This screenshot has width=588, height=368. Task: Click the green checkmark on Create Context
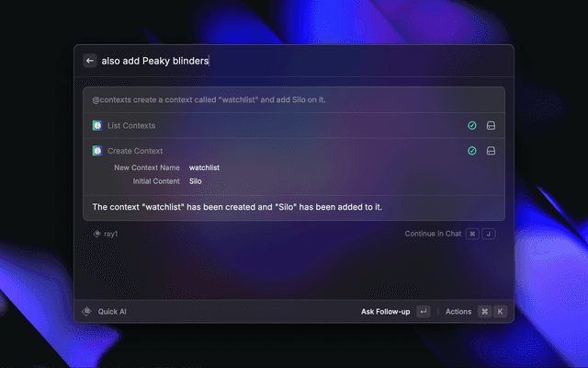[472, 151]
